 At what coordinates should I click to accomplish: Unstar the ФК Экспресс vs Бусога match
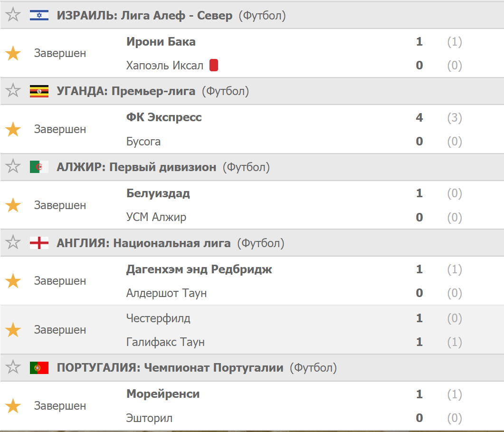click(13, 129)
